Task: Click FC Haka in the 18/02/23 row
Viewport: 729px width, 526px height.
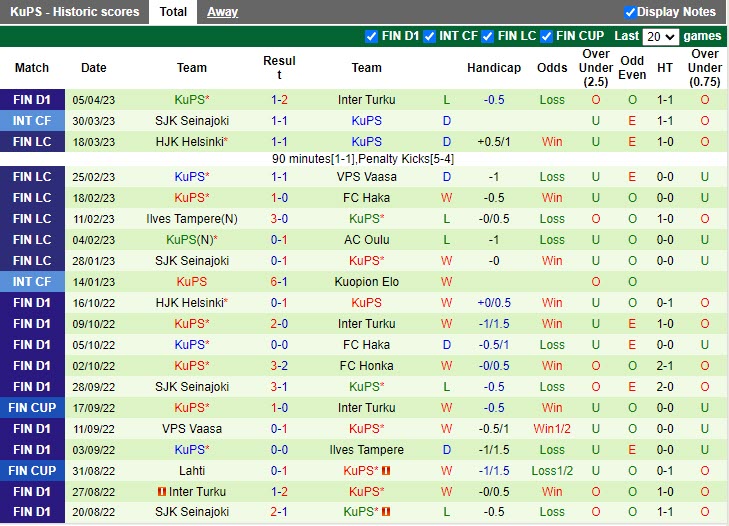Action: [x=366, y=198]
